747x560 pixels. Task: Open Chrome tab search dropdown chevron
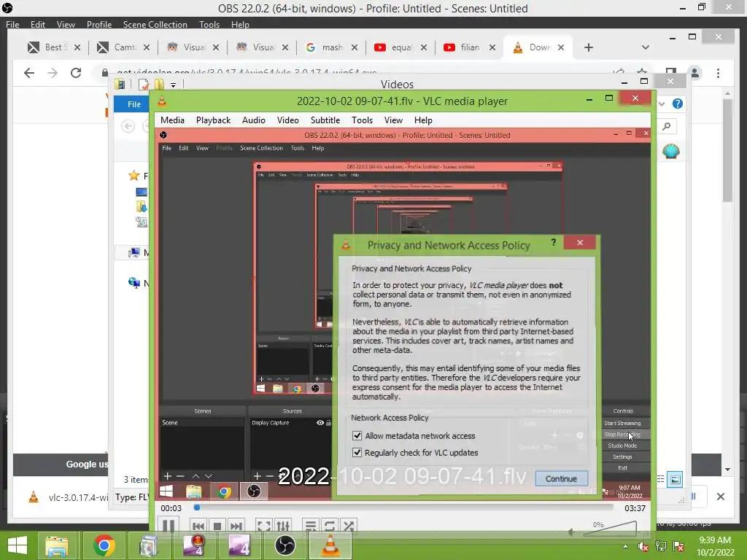pyautogui.click(x=645, y=47)
